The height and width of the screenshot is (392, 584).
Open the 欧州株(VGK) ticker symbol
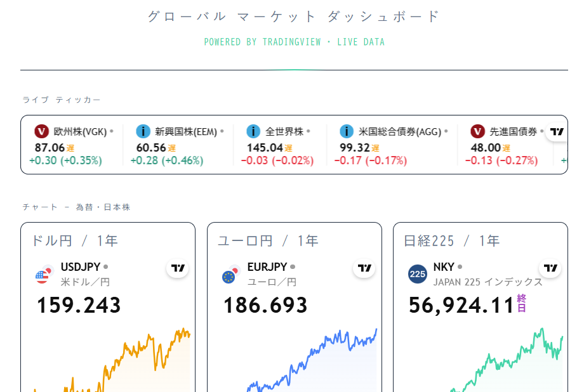click(81, 132)
